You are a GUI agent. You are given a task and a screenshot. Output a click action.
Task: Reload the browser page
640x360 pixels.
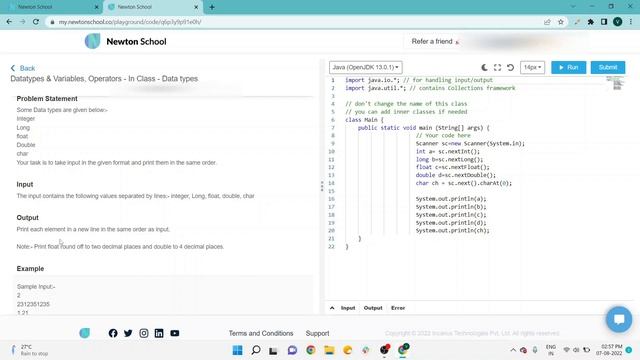(x=36, y=22)
